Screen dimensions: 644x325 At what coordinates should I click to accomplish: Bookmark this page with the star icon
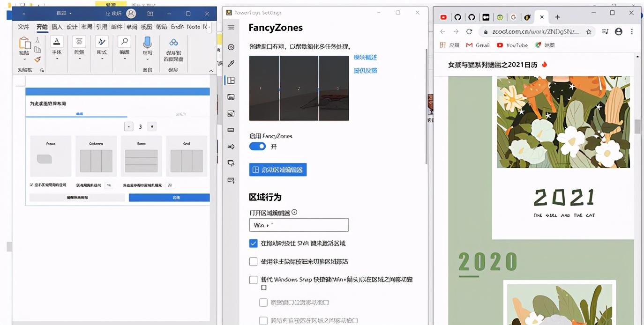(x=589, y=32)
